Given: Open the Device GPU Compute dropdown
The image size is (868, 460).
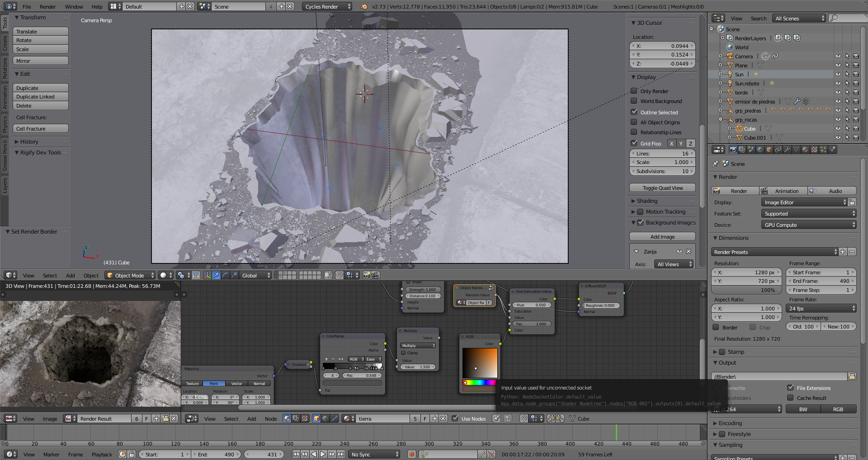Looking at the screenshot, I should (808, 225).
